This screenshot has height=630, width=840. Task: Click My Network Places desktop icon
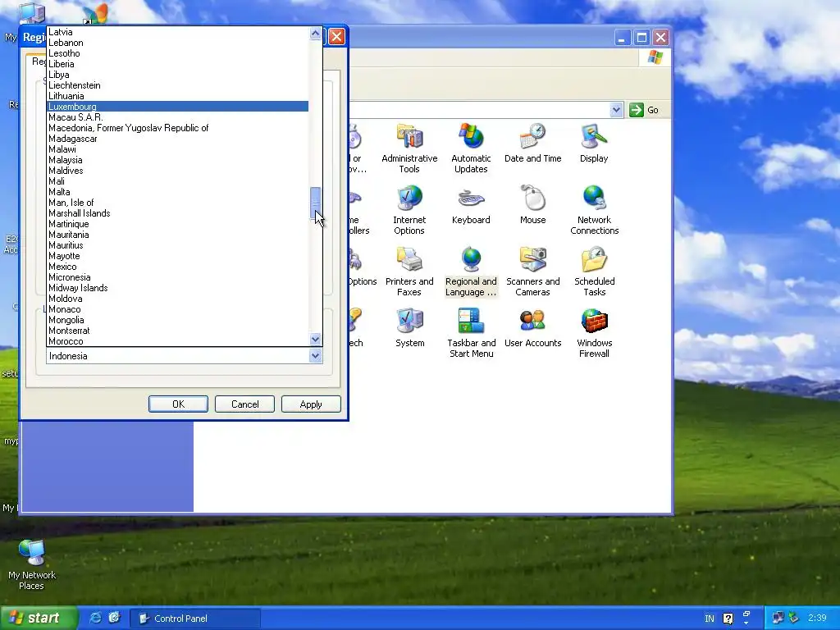pos(32,564)
